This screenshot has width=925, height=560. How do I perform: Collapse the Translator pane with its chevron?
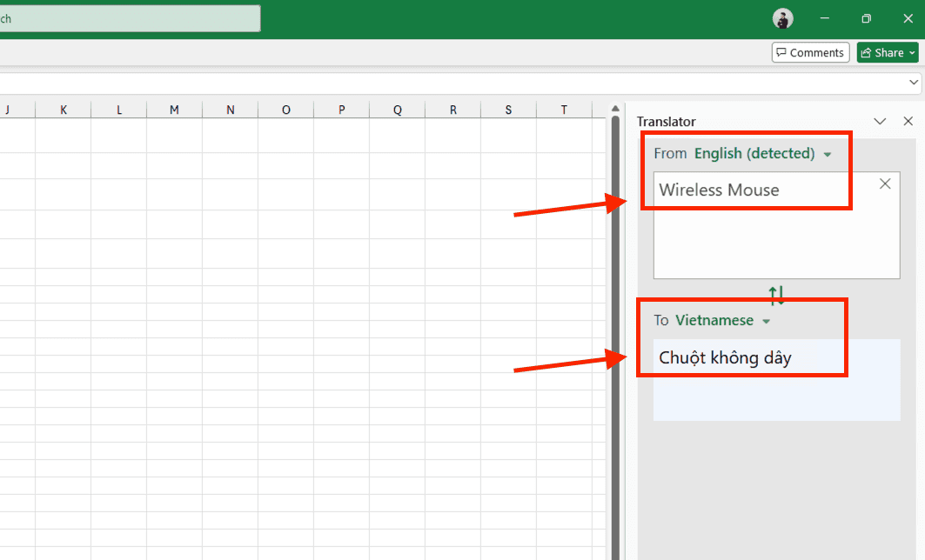880,121
